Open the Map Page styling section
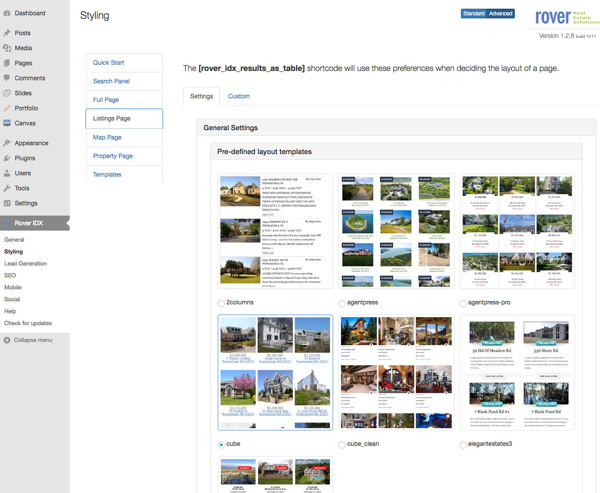Viewport: 600px width, 493px height. pos(107,137)
